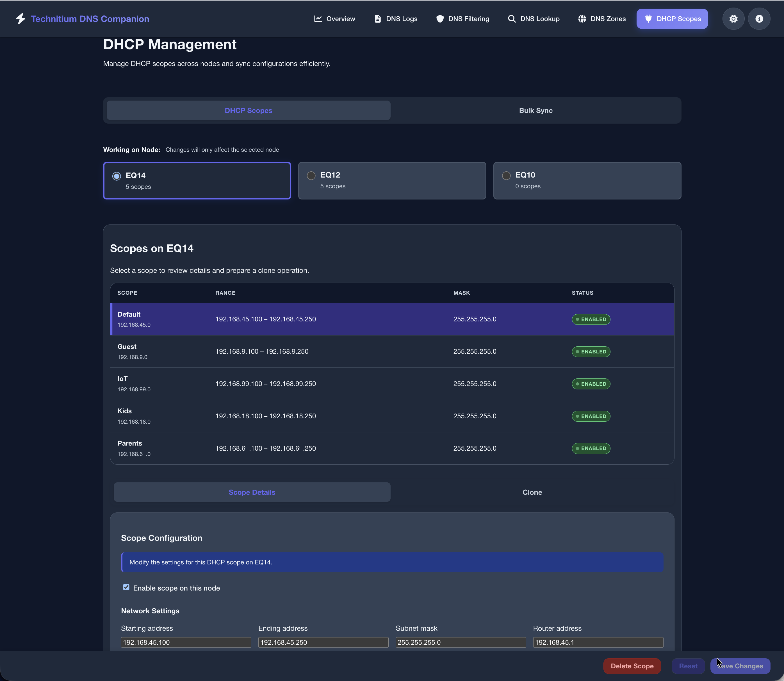Open settings with the gear icon
The width and height of the screenshot is (784, 681).
733,18
